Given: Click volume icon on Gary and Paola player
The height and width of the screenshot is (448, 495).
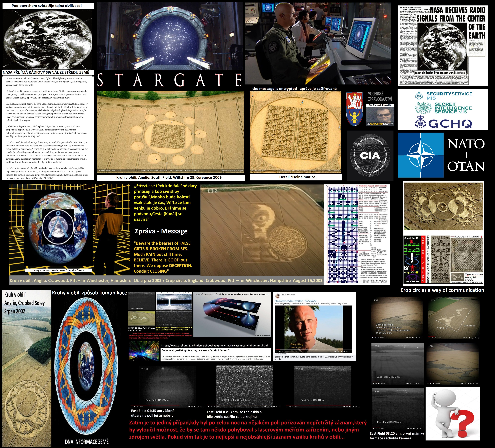Looking at the screenshot, I should [x=378, y=338].
